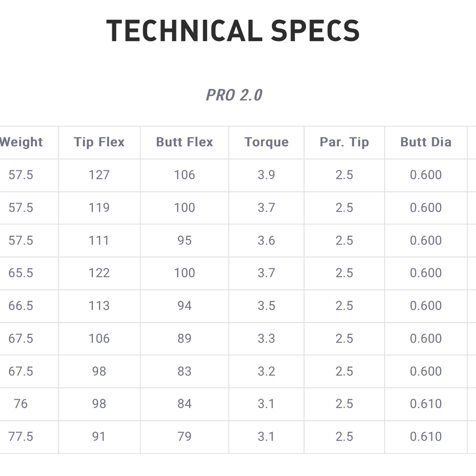Select the Butt Flex cell showing 106
The height and width of the screenshot is (476, 476).
click(x=184, y=175)
